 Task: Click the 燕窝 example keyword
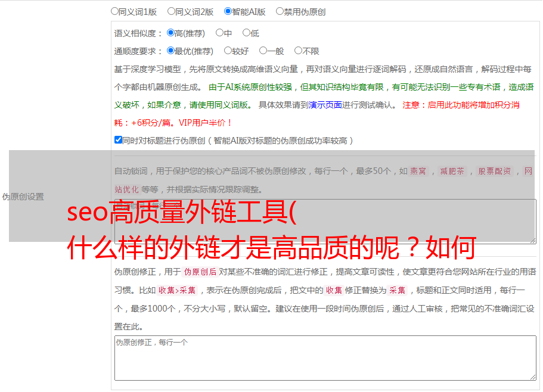pyautogui.click(x=418, y=171)
